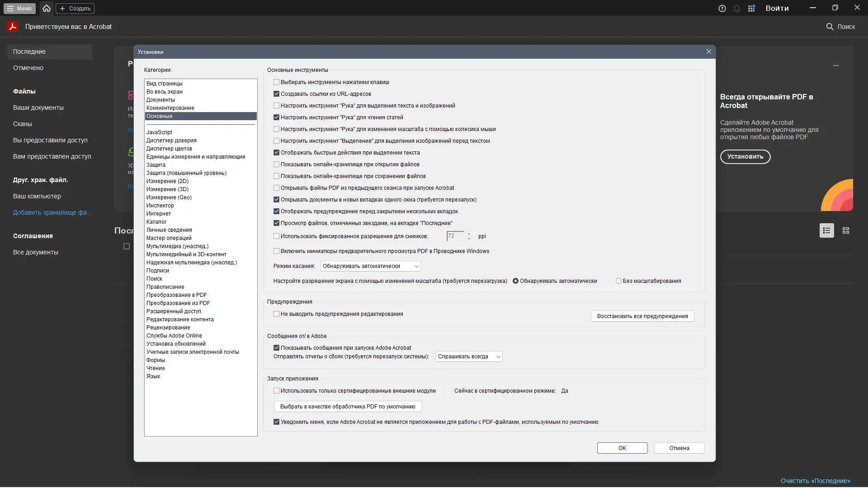This screenshot has width=868, height=488.
Task: Enable "Выбирать инструменты нажатием клавиш" checkbox
Action: (x=276, y=82)
